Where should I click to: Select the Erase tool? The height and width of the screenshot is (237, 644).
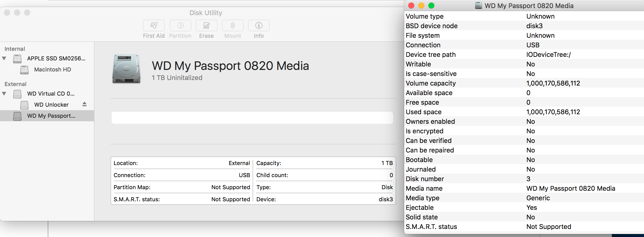pyautogui.click(x=206, y=28)
